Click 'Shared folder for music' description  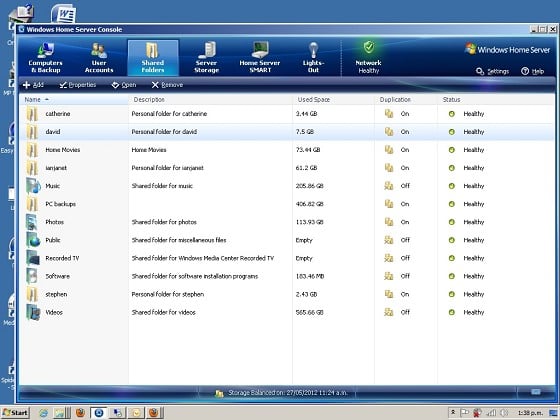[162, 186]
